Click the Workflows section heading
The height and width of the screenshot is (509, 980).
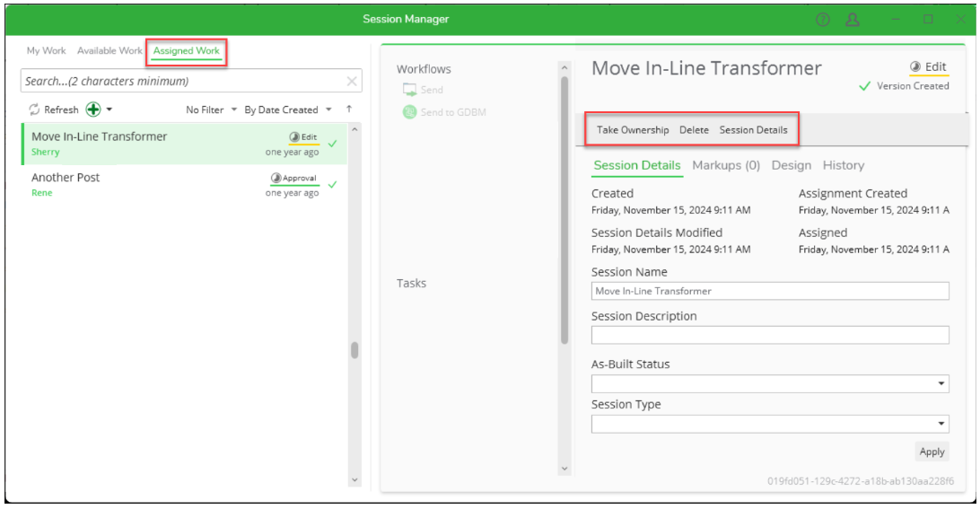click(424, 69)
